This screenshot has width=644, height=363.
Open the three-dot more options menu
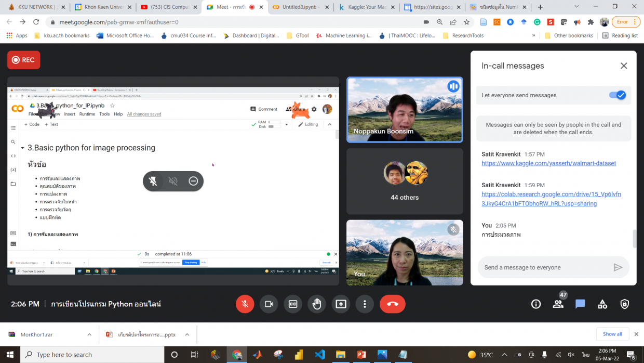365,304
